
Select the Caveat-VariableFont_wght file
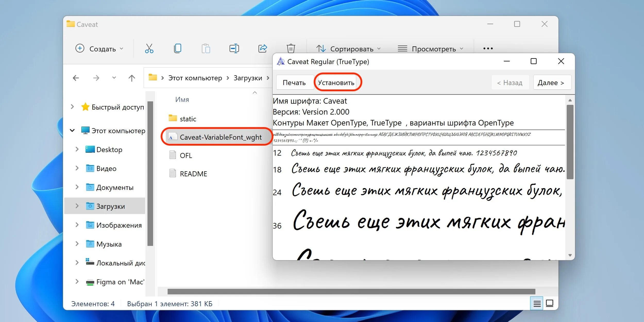click(x=221, y=137)
